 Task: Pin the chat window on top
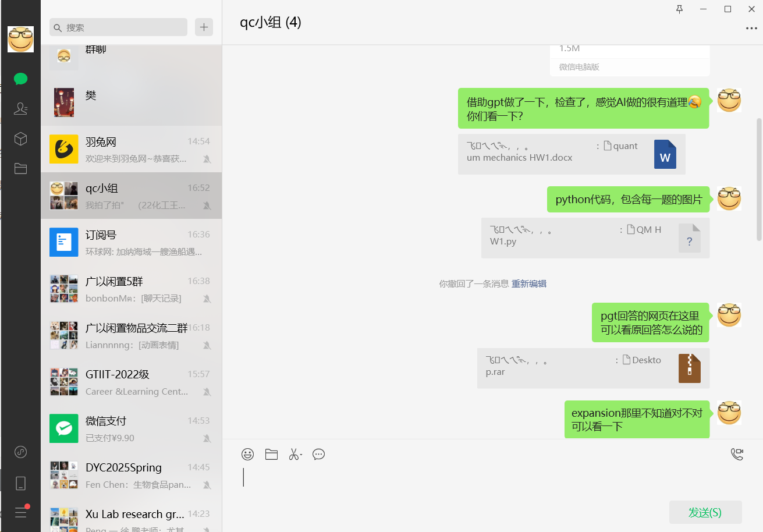click(x=679, y=9)
